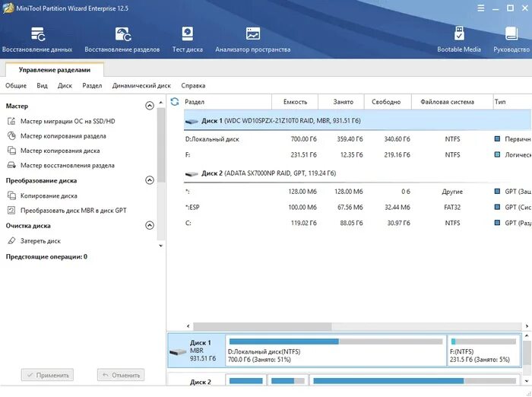Open the Справка menu

(x=193, y=86)
